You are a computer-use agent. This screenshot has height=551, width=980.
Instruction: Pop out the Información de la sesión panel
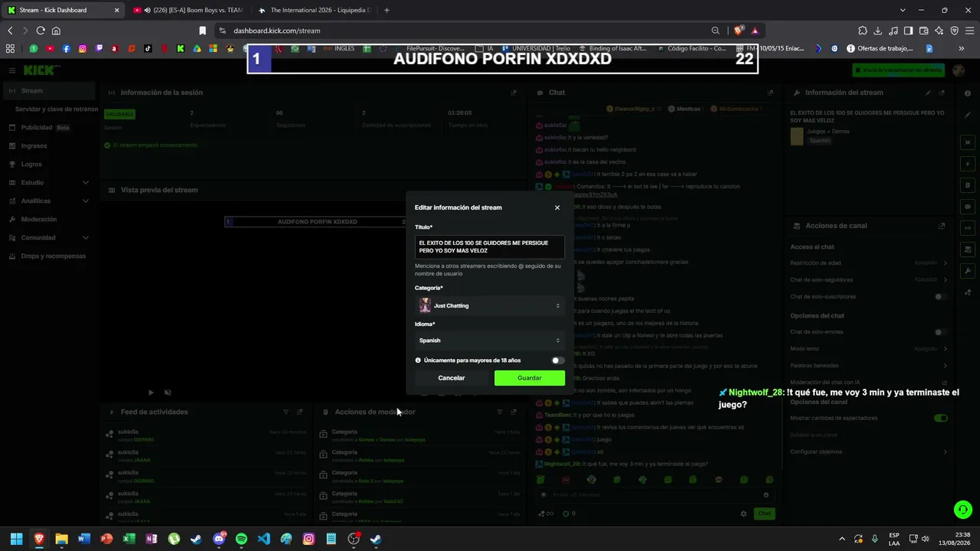(x=514, y=93)
